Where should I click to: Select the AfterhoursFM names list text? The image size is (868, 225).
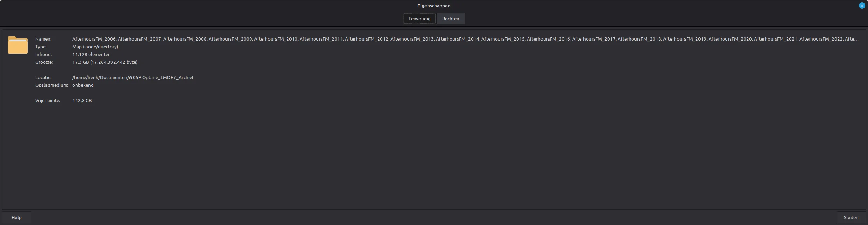pyautogui.click(x=465, y=39)
